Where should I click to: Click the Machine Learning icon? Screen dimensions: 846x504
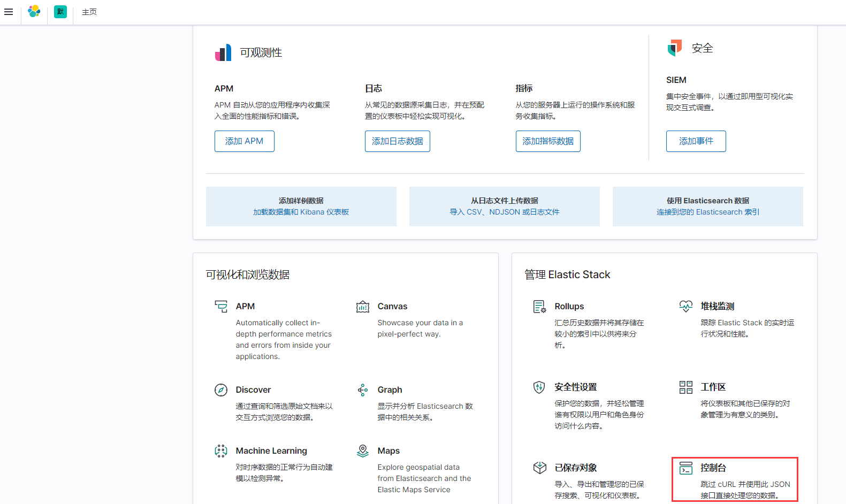point(221,451)
